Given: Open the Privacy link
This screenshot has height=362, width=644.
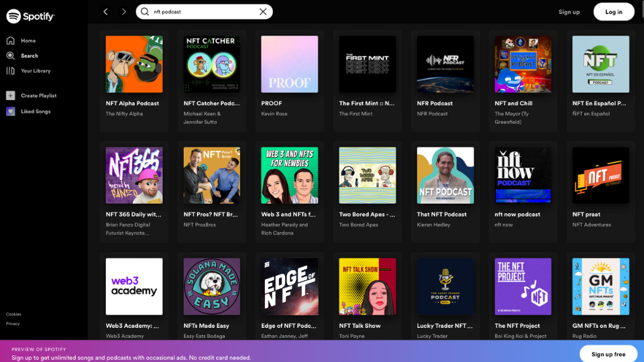Looking at the screenshot, I should tap(13, 323).
